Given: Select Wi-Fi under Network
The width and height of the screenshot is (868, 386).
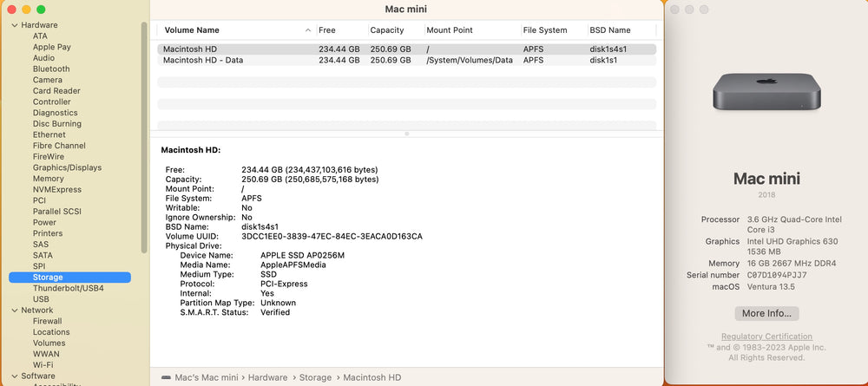Looking at the screenshot, I should click(x=44, y=365).
